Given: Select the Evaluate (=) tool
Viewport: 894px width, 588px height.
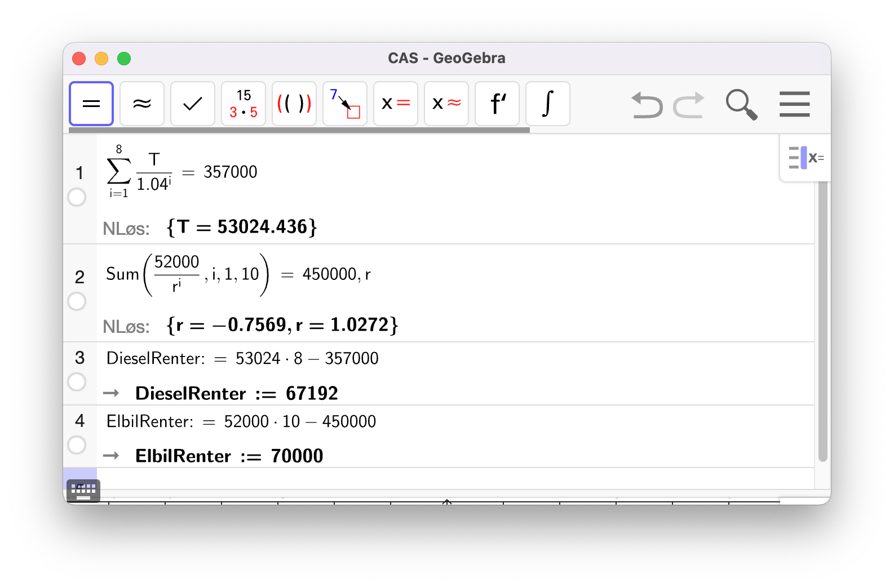Looking at the screenshot, I should point(91,104).
